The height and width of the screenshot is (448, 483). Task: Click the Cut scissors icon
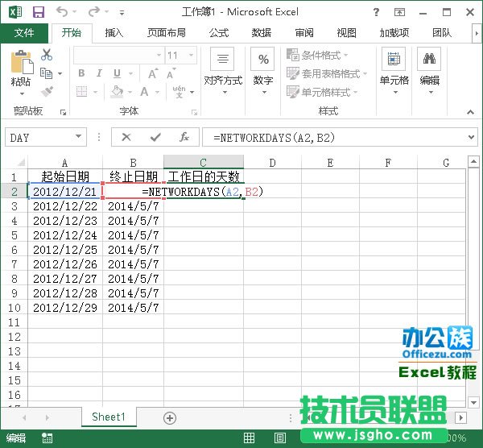pyautogui.click(x=47, y=55)
